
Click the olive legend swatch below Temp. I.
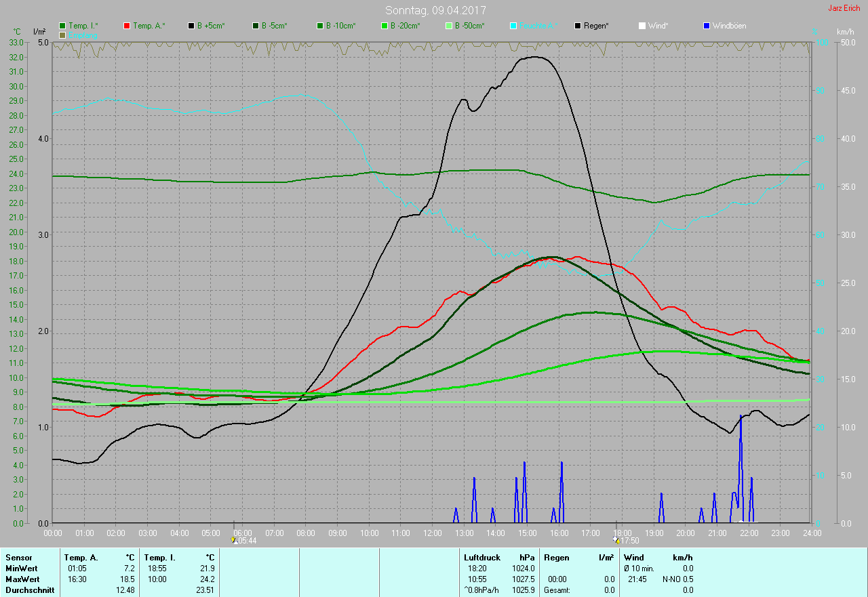coord(62,35)
